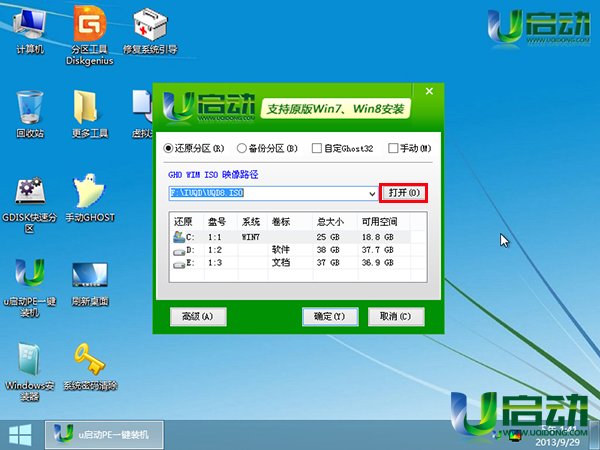The width and height of the screenshot is (600, 450).
Task: Launch the GDISK快速分区 icon
Action: [29, 205]
